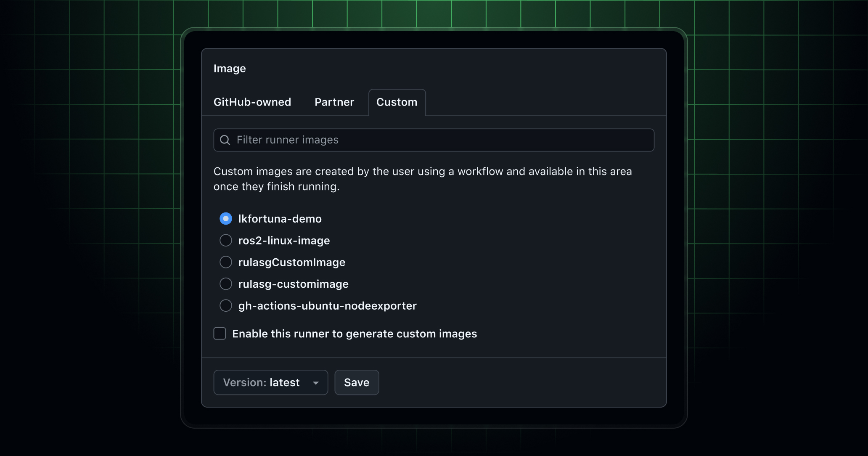The height and width of the screenshot is (456, 868).
Task: Click the Image section heading
Action: (230, 68)
